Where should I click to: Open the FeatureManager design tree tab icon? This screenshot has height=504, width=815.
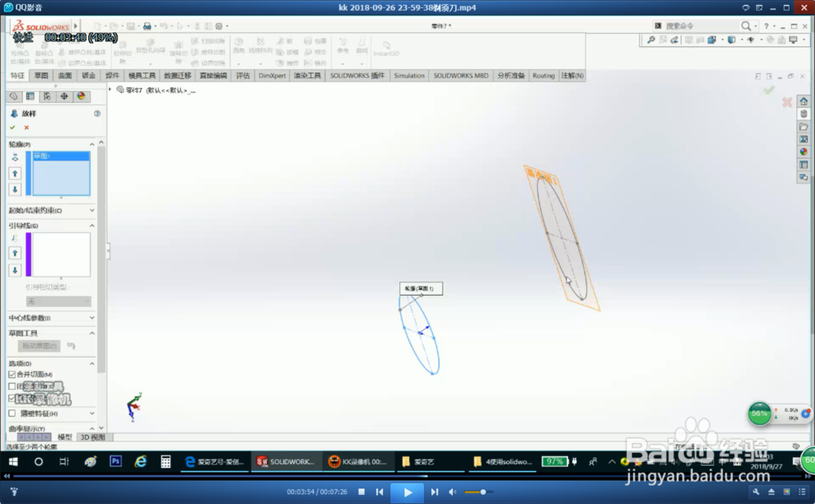[14, 97]
